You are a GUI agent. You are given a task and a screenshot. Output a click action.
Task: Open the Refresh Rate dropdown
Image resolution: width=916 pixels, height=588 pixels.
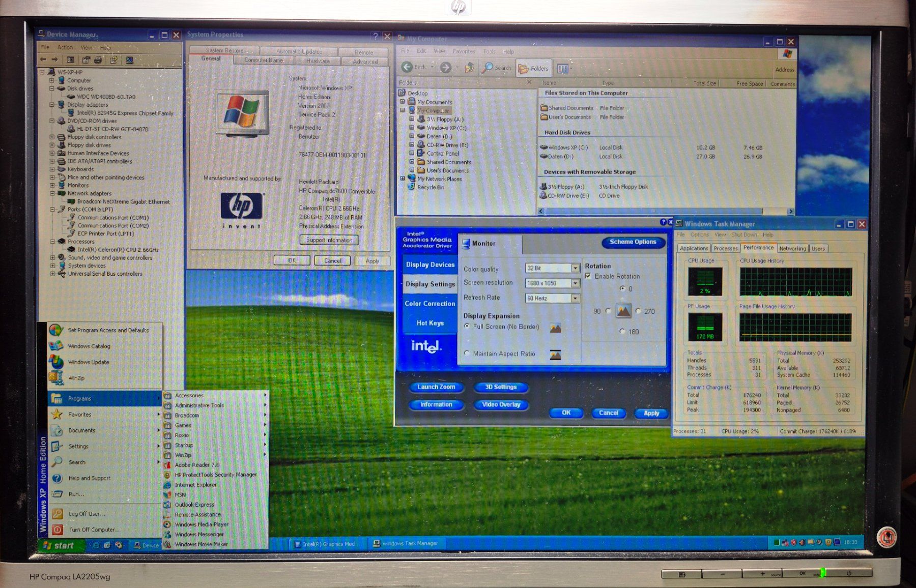point(575,298)
